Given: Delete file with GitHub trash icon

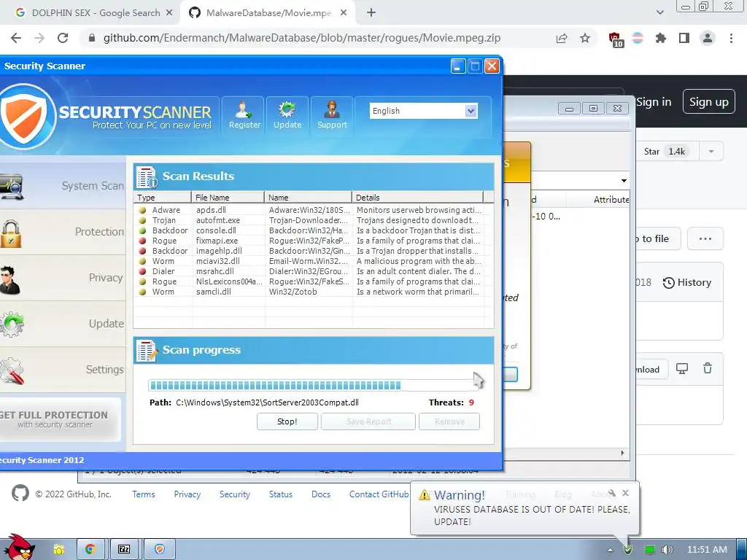Looking at the screenshot, I should 708,368.
